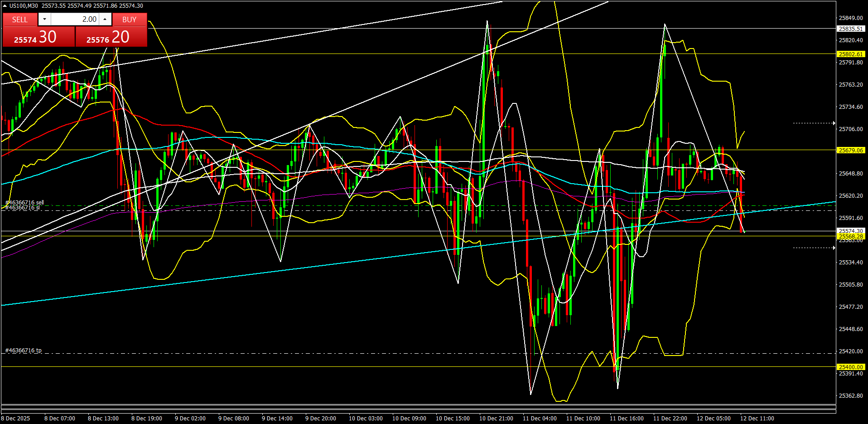
Task: Click the 2.00 volume input field
Action: 75,19
